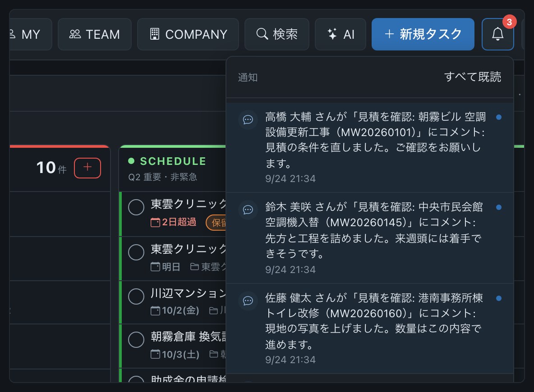
Task: Click comment bubble icon beside 佐藤 健太 notification
Action: tap(248, 301)
